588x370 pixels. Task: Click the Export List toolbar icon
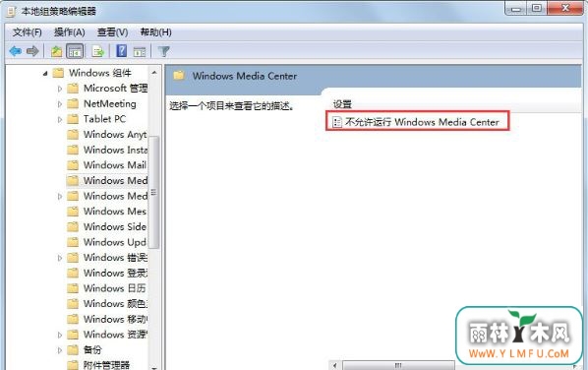coord(98,51)
